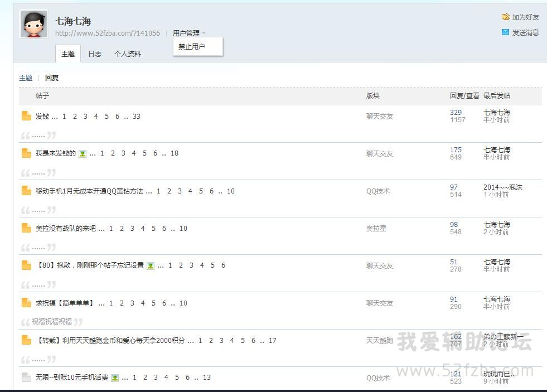Open the 发钱 thread title
Image resolution: width=547 pixels, height=392 pixels.
(42, 116)
